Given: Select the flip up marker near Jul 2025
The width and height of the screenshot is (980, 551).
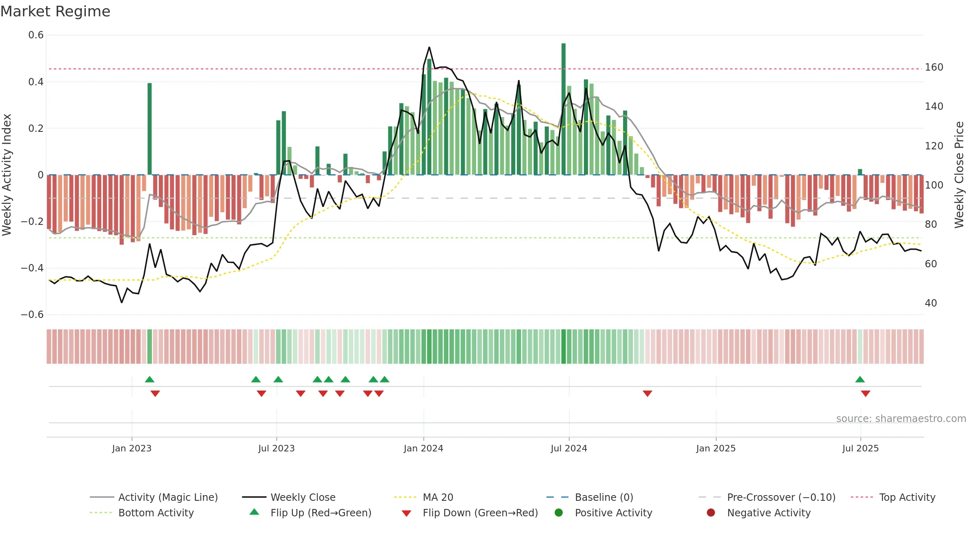Looking at the screenshot, I should point(860,379).
